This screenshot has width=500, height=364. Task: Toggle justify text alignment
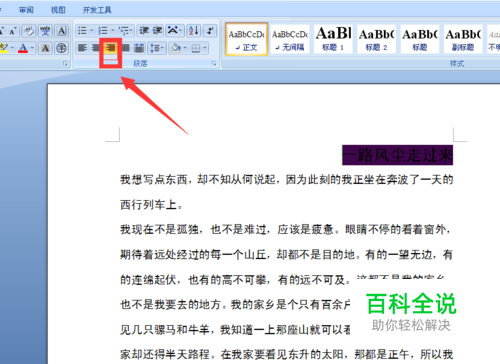point(125,48)
